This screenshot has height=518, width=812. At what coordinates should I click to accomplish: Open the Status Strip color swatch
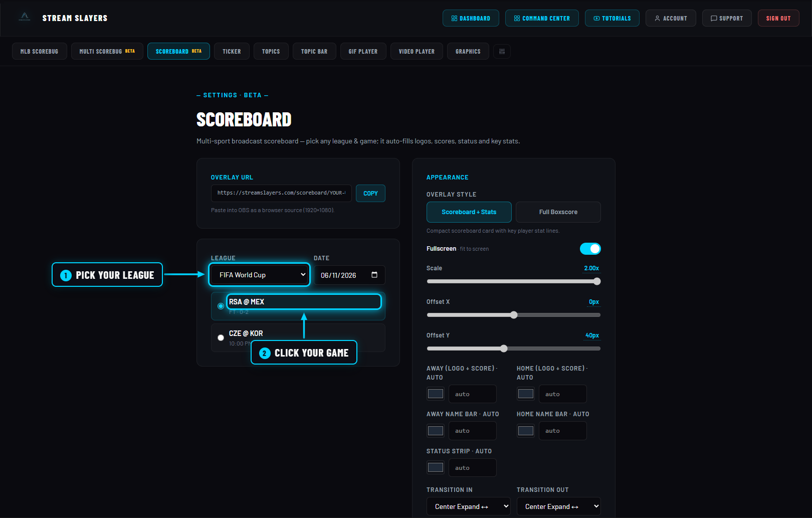(x=435, y=467)
